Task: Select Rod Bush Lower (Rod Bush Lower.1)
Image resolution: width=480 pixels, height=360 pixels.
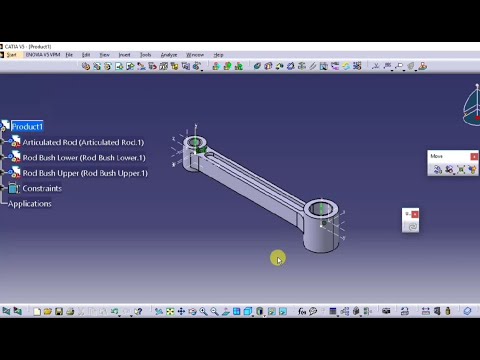Action: click(84, 158)
